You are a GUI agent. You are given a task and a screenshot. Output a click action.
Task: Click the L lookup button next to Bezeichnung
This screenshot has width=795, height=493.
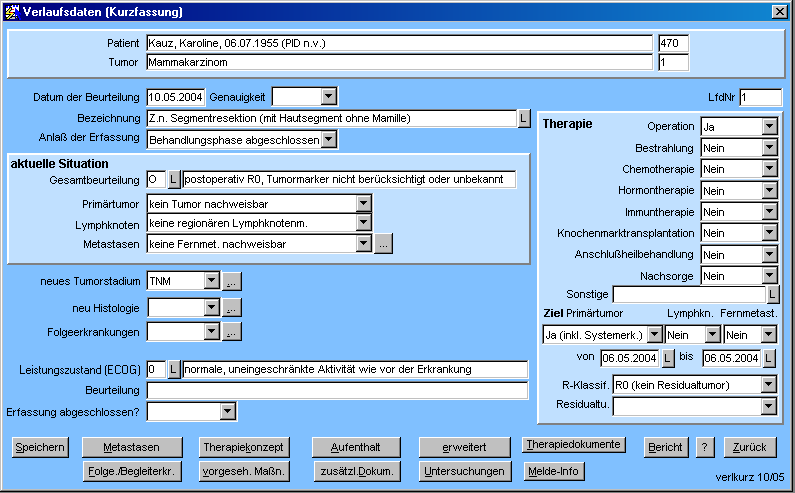click(523, 119)
